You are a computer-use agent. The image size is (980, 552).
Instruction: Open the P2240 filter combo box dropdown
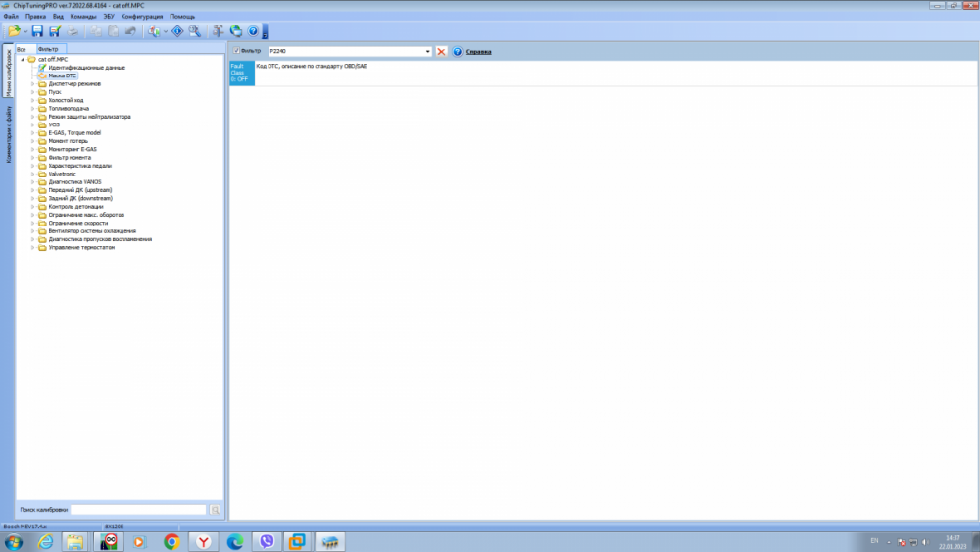coord(428,51)
